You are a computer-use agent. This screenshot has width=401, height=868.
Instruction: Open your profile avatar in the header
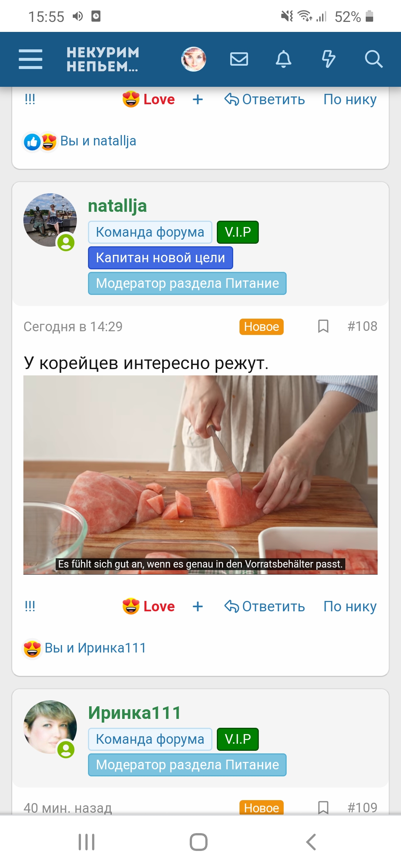point(193,59)
